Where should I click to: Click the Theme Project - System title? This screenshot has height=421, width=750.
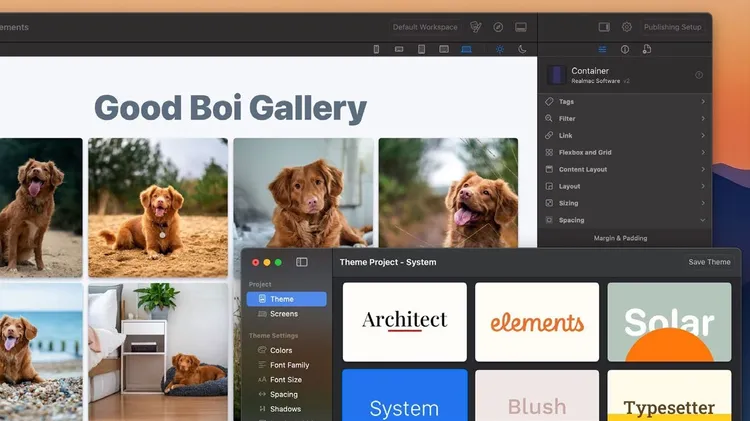(x=388, y=262)
